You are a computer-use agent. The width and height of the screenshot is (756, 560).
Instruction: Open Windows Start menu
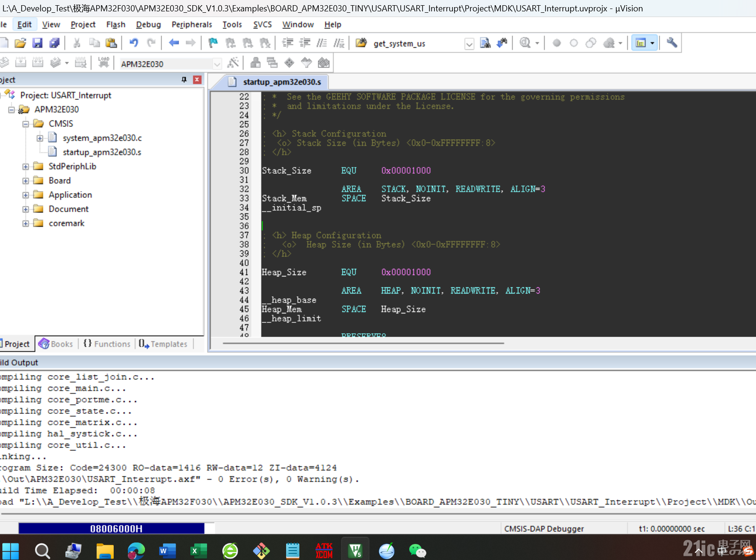(10, 550)
